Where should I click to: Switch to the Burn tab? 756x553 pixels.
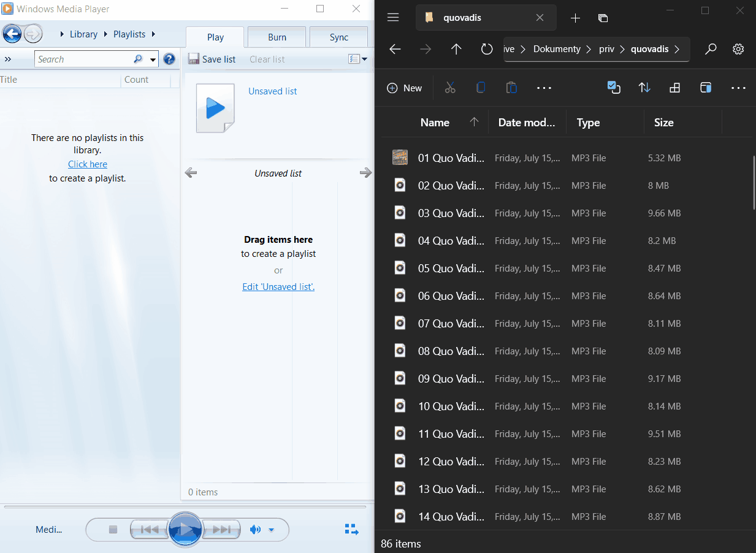click(x=276, y=37)
